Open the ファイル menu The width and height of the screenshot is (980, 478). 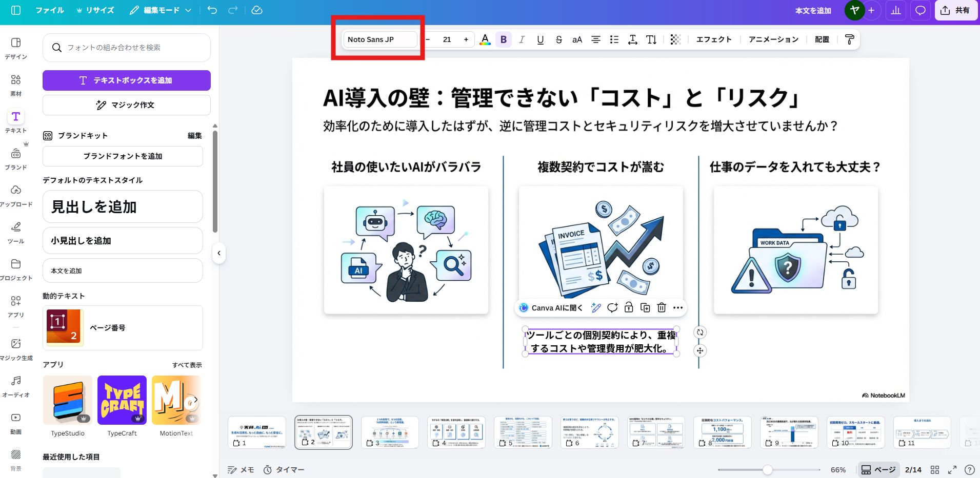click(x=49, y=10)
